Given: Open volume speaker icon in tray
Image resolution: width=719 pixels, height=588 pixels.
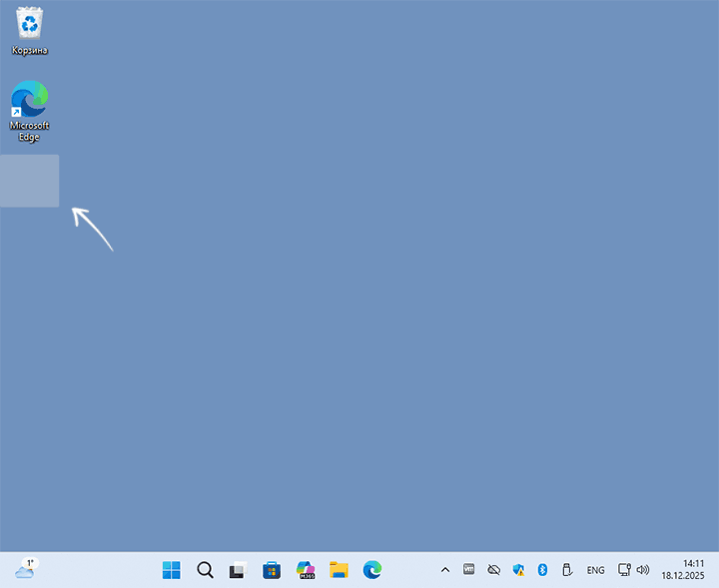Looking at the screenshot, I should click(642, 570).
